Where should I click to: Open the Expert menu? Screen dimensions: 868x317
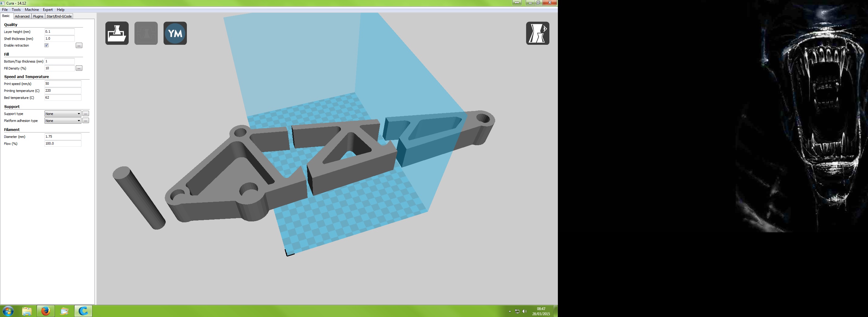tap(48, 9)
